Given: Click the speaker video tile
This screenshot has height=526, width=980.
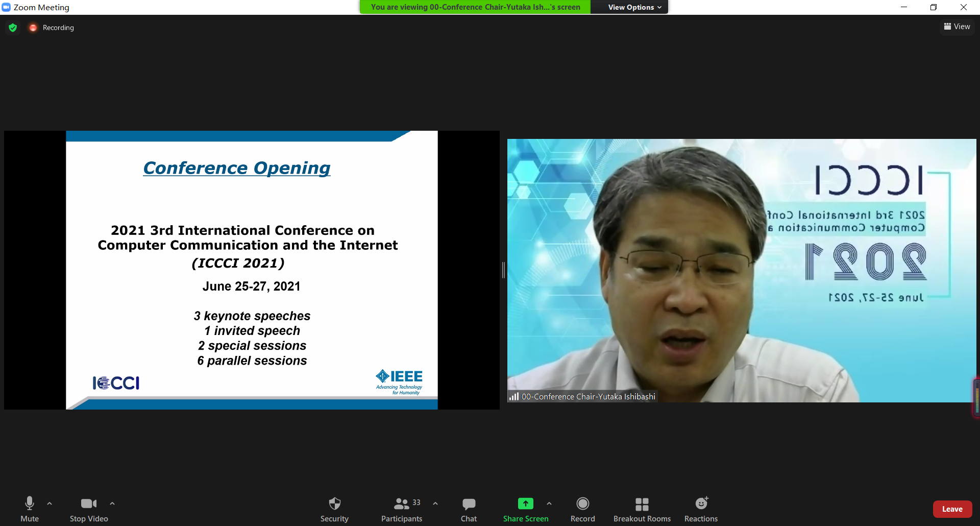Looking at the screenshot, I should point(741,270).
